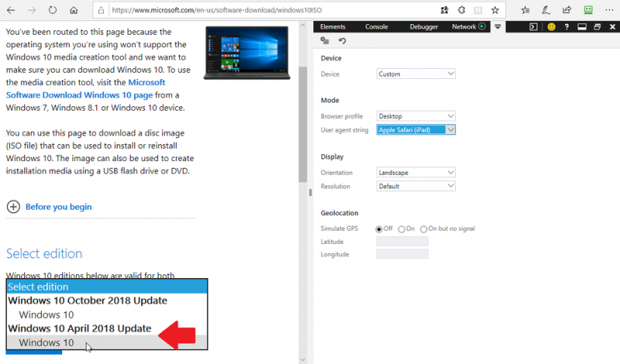Click the Windows 10 laptop image
Screen dimensions: 620x364
246,53
